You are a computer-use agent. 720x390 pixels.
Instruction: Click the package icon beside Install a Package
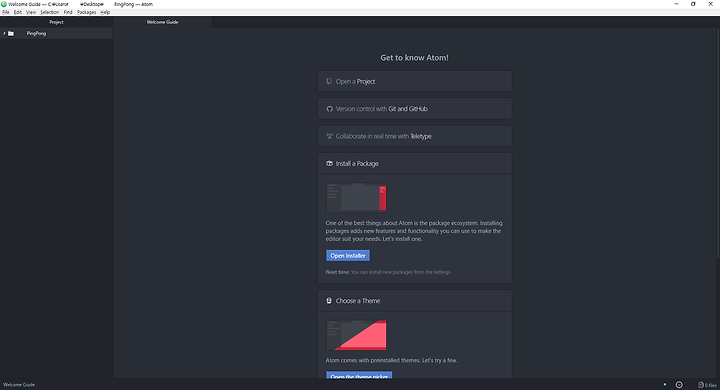(x=329, y=164)
